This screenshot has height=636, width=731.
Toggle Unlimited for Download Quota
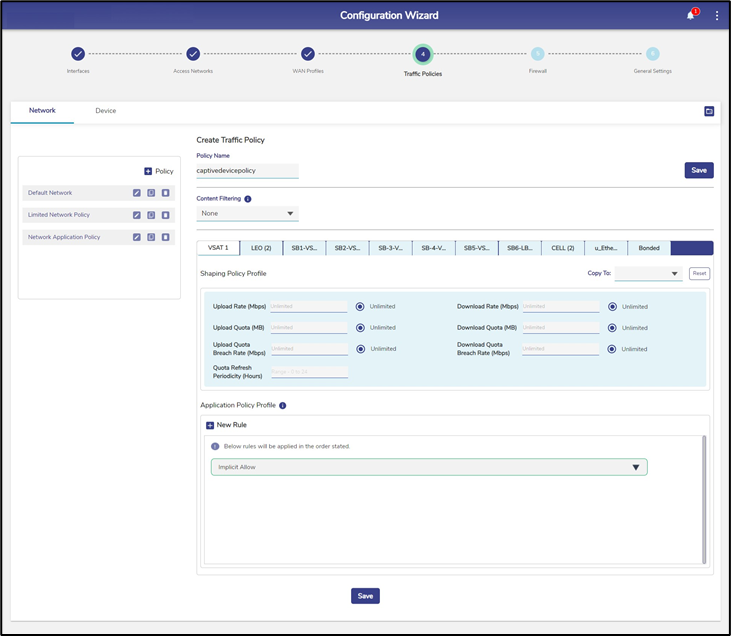(x=612, y=327)
